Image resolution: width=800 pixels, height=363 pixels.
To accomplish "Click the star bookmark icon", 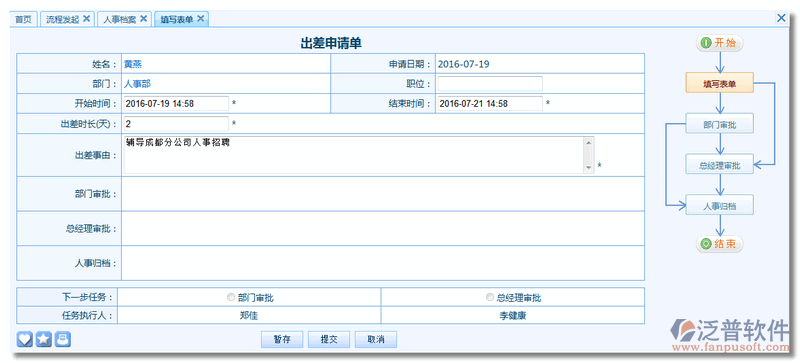I will click(43, 339).
